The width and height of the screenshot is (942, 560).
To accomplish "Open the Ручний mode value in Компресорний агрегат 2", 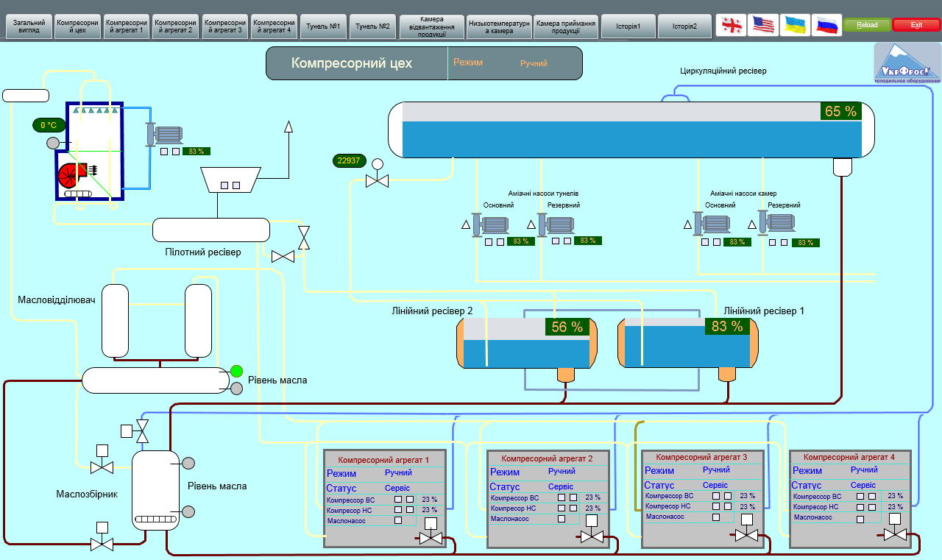I will click(x=562, y=471).
